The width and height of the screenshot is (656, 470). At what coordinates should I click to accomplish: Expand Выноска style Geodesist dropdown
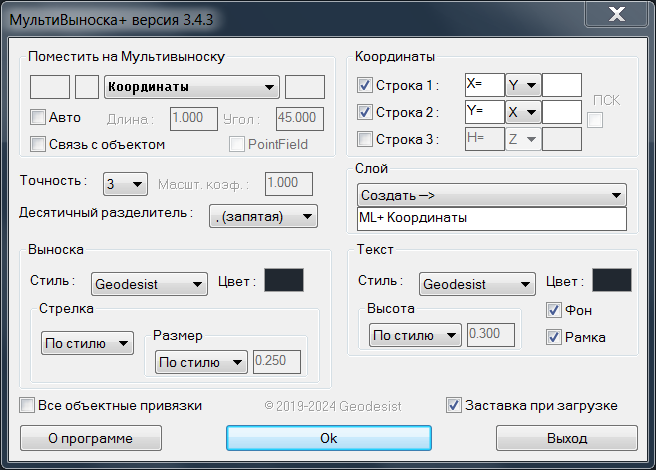[x=149, y=283]
